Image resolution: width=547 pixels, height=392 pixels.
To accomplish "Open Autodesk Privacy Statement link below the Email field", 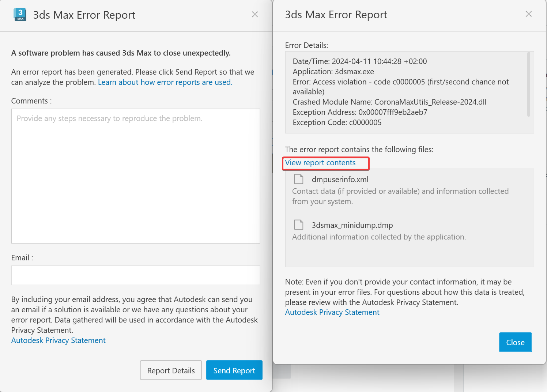I will (59, 340).
